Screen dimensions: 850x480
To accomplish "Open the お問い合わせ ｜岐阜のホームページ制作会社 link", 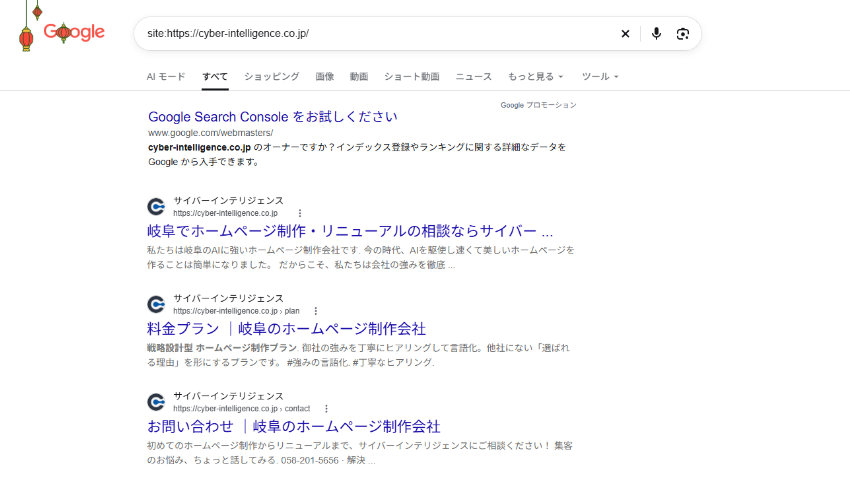I will (x=293, y=426).
